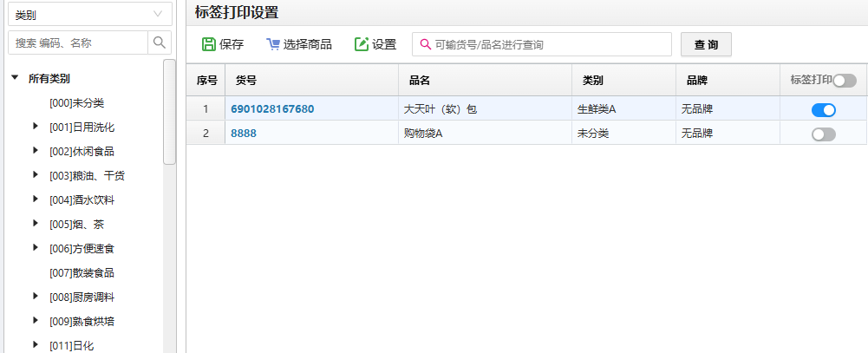Expand the [008]厨房调料 category

tap(36, 297)
